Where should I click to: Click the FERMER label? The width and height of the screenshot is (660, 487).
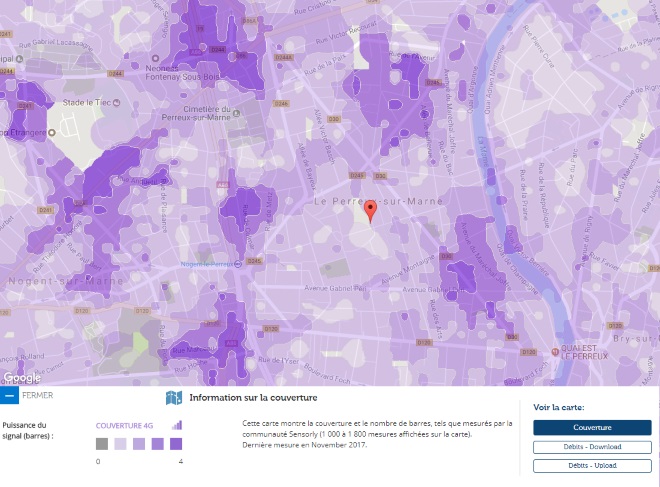(37, 396)
